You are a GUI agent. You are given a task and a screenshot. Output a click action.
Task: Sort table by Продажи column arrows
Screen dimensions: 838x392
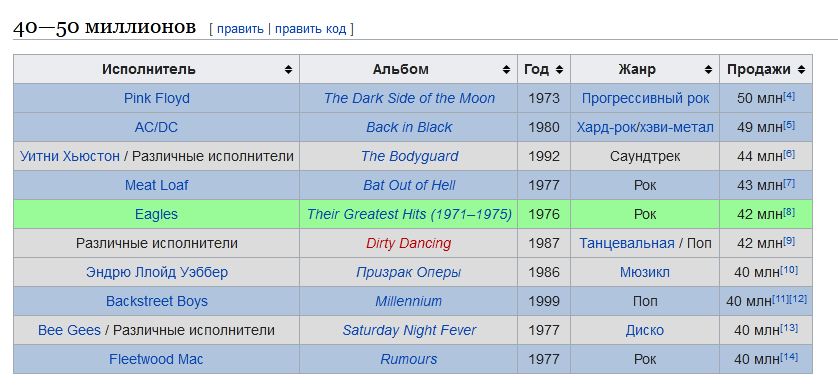[x=801, y=70]
